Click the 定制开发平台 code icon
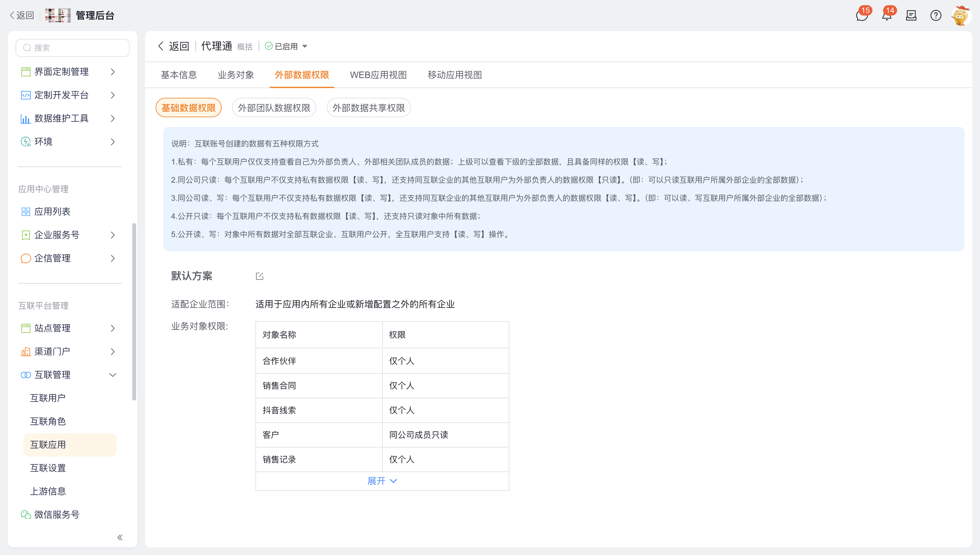The image size is (980, 555). click(26, 95)
